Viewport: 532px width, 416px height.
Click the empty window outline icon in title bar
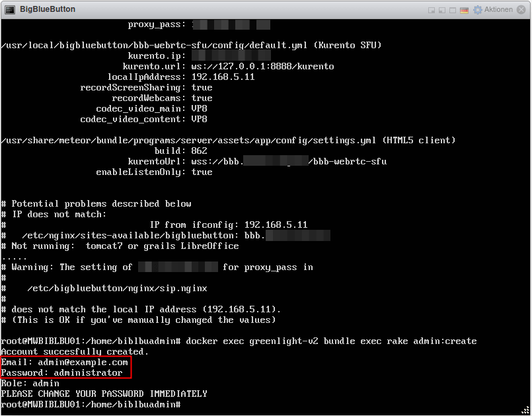click(453, 10)
